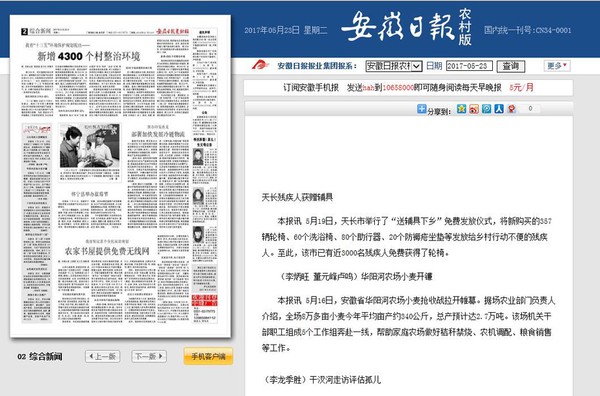Go to next page with 下一版
The image size is (600, 396).
coord(149,356)
